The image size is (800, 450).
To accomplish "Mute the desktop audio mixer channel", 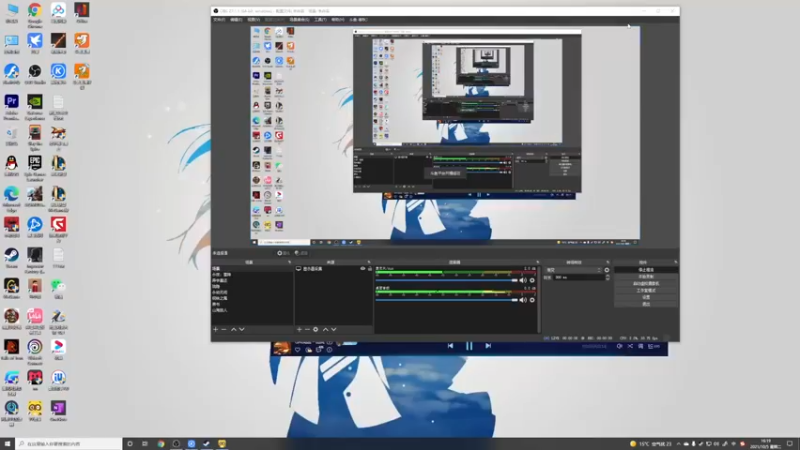I will point(523,300).
